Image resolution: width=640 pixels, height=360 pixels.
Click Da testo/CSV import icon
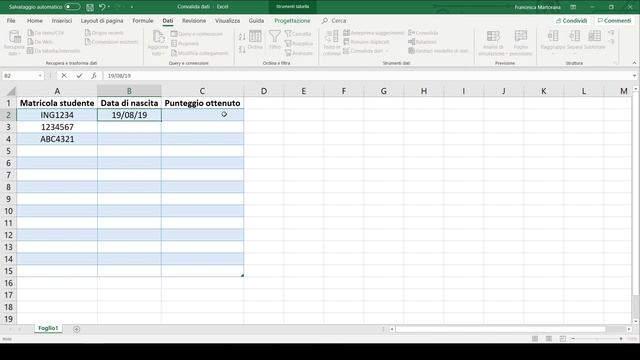tap(31, 33)
